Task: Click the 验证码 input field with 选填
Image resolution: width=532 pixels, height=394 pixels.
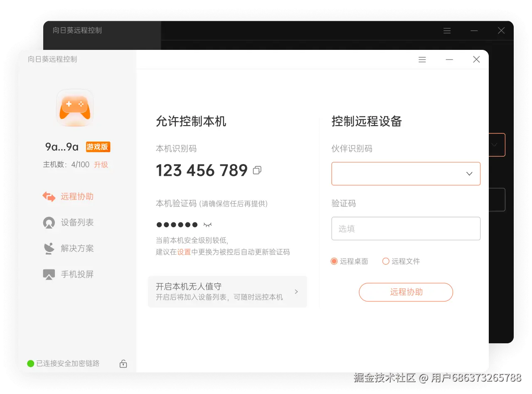Action: (x=406, y=229)
